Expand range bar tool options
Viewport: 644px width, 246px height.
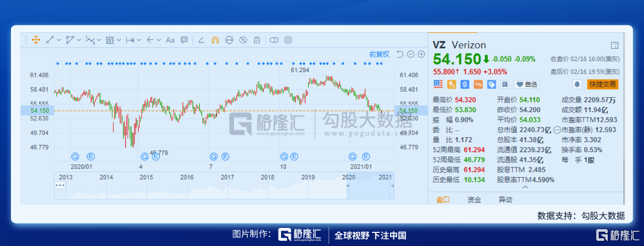(x=139, y=40)
